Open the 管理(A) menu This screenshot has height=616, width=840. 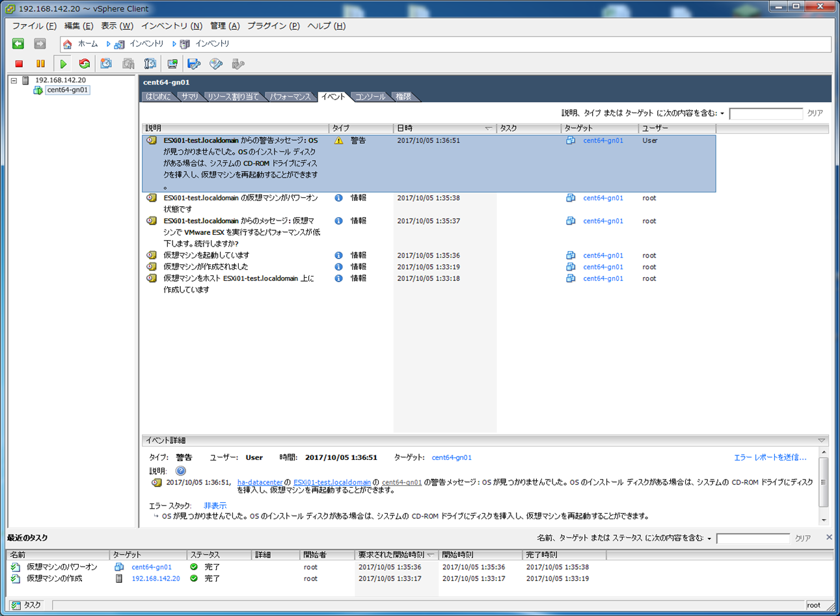[x=225, y=26]
